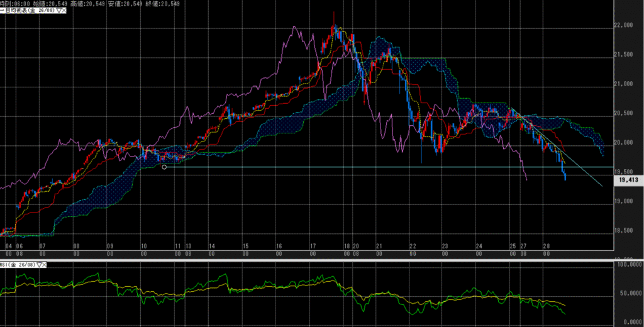Viewport: 644px width, 327px height.
Task: Click date 28 on the time axis
Action: tap(546, 246)
